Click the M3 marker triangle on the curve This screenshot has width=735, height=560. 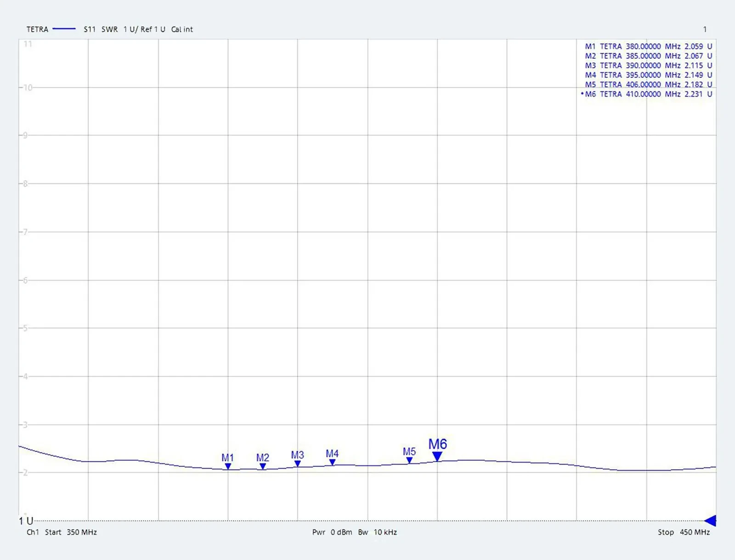[298, 464]
